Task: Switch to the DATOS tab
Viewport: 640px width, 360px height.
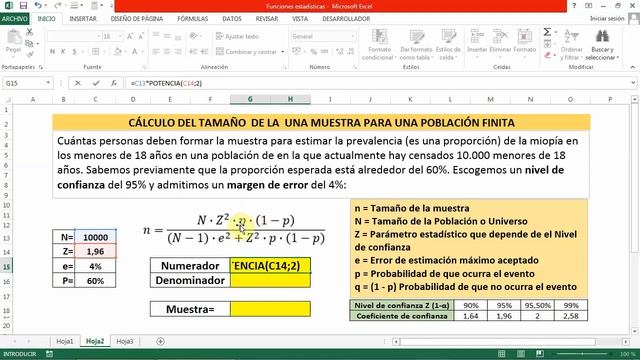Action: (232, 19)
